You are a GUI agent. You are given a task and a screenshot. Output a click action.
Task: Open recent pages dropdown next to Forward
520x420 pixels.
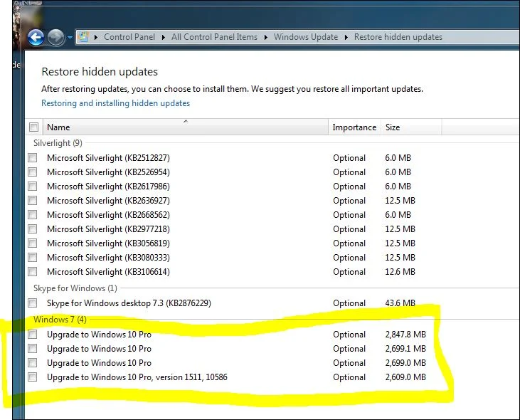(70, 38)
